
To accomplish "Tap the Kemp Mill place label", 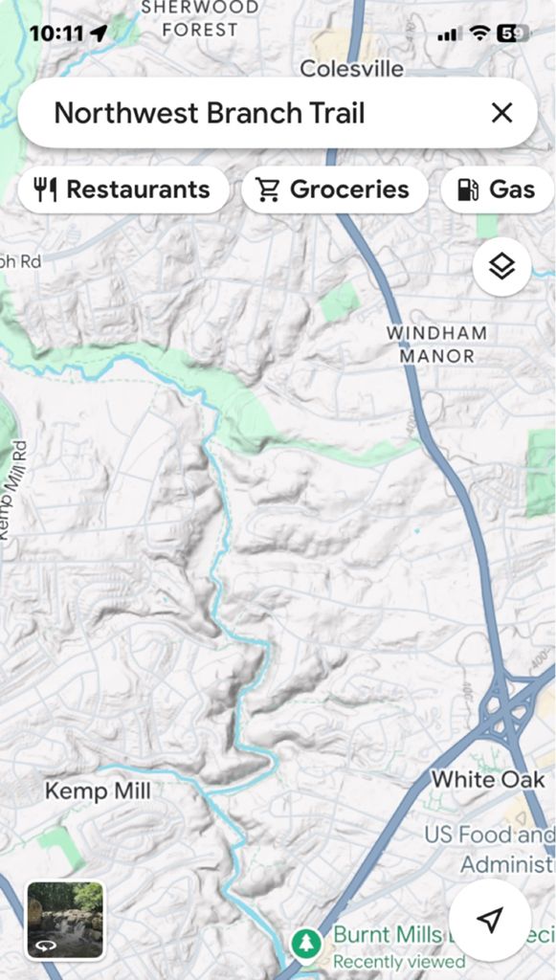I will [x=98, y=791].
